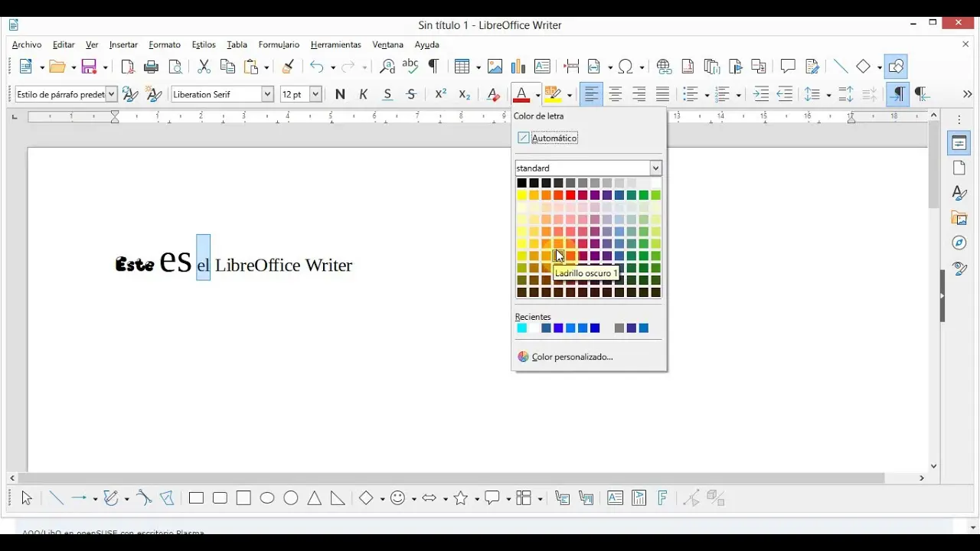980x551 pixels.
Task: Toggle bold formatting with the N button
Action: click(x=340, y=94)
